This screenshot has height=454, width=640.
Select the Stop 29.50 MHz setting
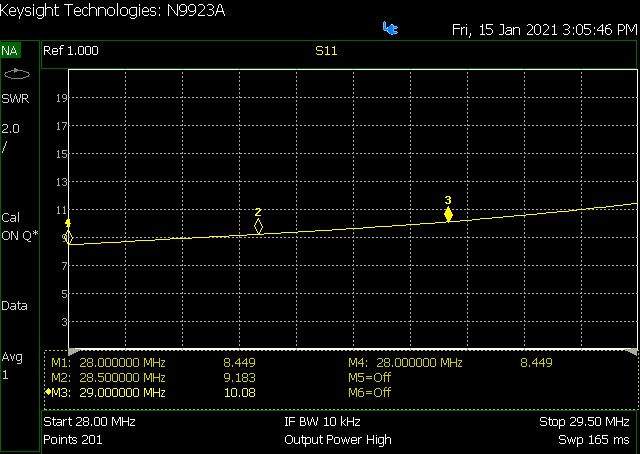pyautogui.click(x=584, y=421)
